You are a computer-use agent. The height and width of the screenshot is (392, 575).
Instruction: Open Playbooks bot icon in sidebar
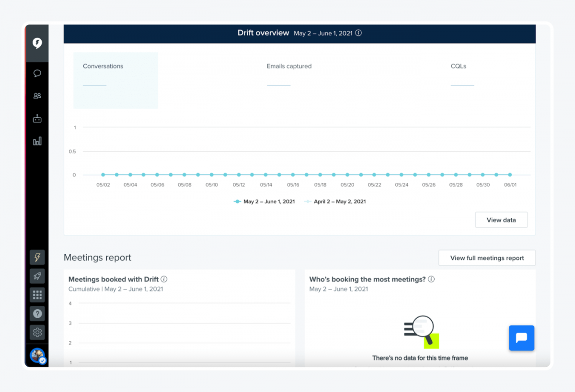pyautogui.click(x=37, y=118)
